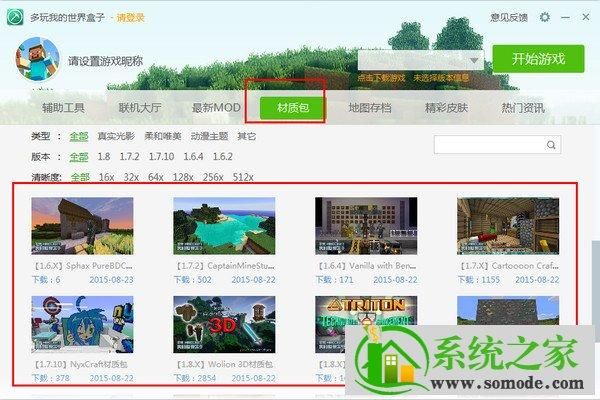Open settings via the gear icon
The height and width of the screenshot is (400, 600).
[545, 17]
